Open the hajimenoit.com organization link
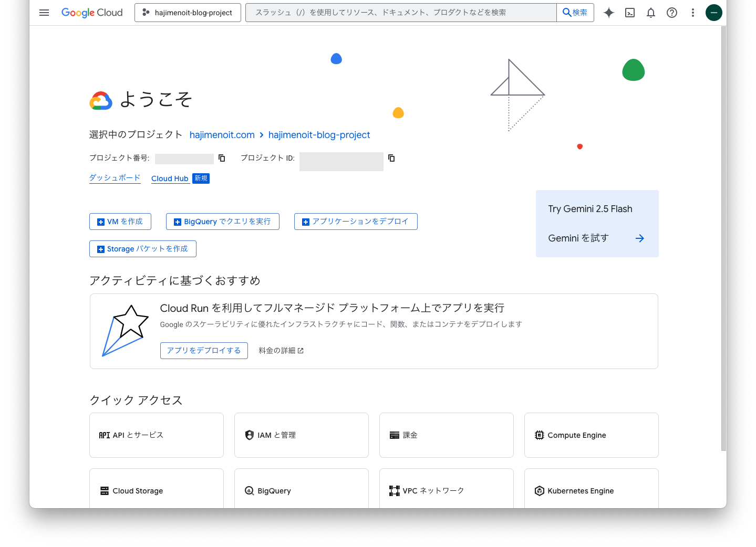The height and width of the screenshot is (547, 756). (x=222, y=135)
